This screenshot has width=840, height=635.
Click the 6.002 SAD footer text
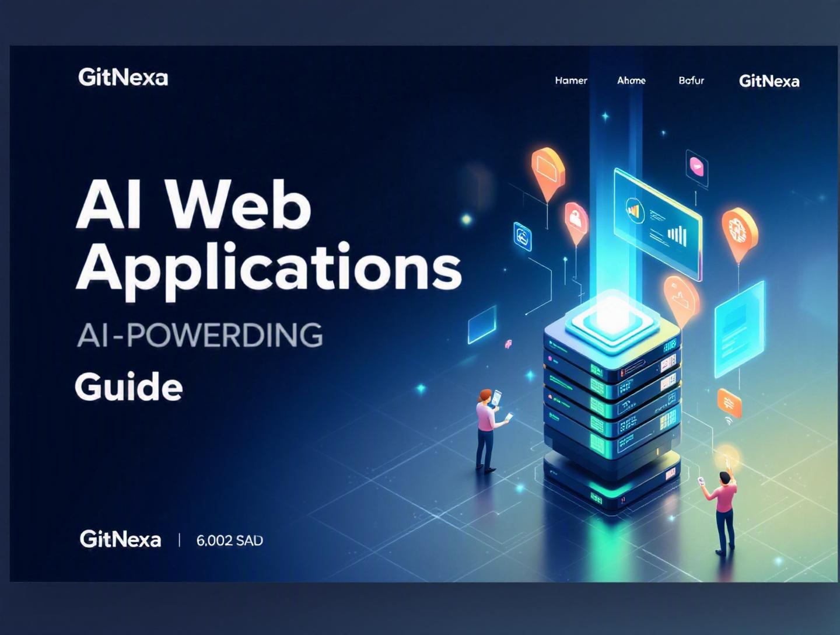pos(230,540)
